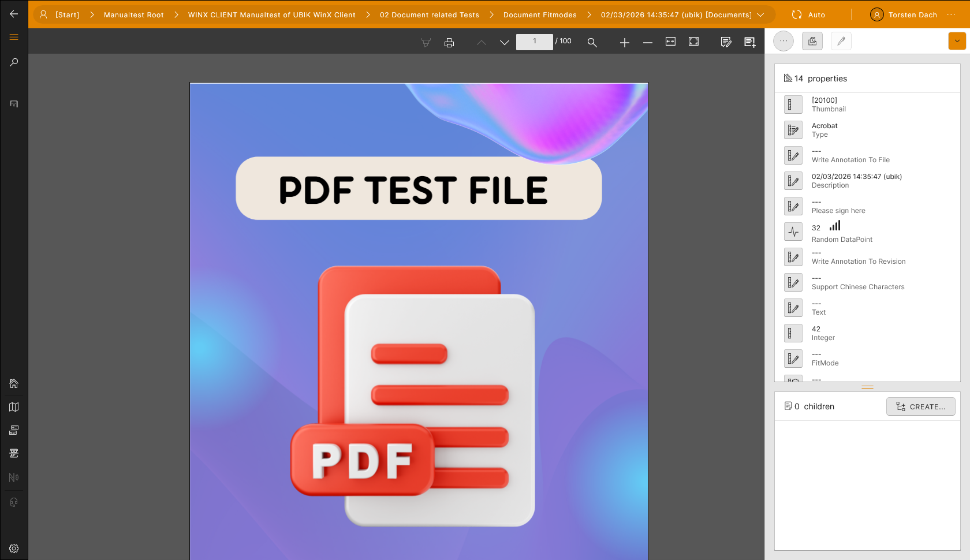The width and height of the screenshot is (970, 560).
Task: Toggle edit mode with pencil button
Action: coord(841,41)
